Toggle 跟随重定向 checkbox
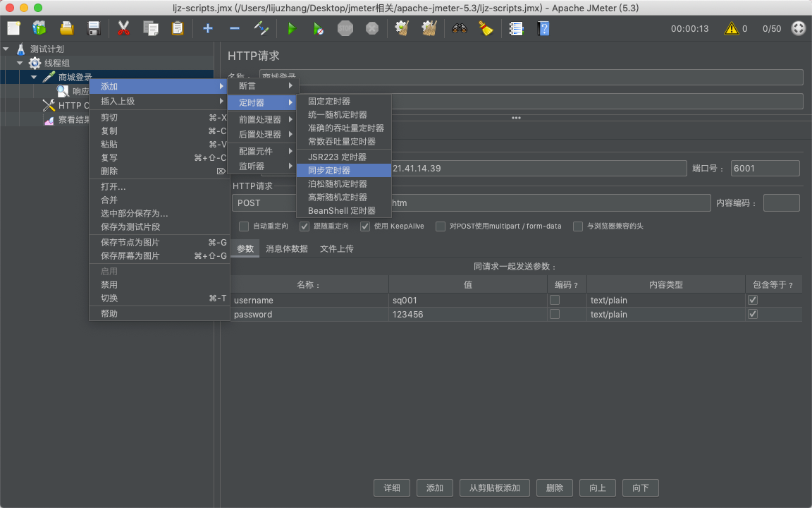The image size is (812, 508). (304, 226)
